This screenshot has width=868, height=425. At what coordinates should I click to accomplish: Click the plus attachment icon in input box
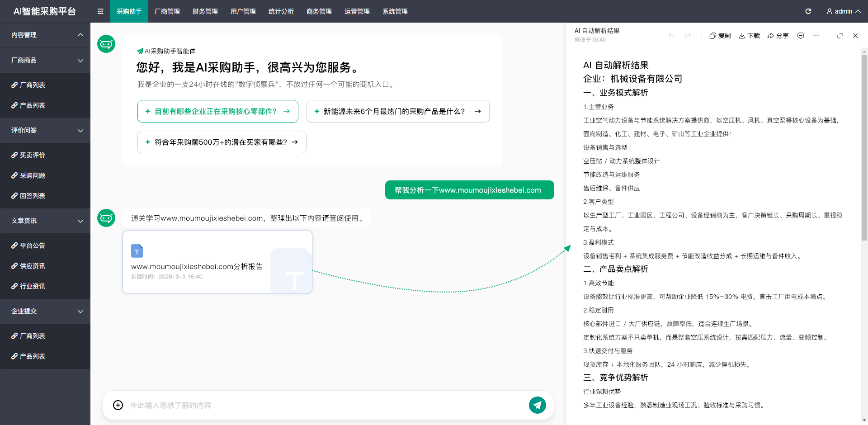coord(118,405)
